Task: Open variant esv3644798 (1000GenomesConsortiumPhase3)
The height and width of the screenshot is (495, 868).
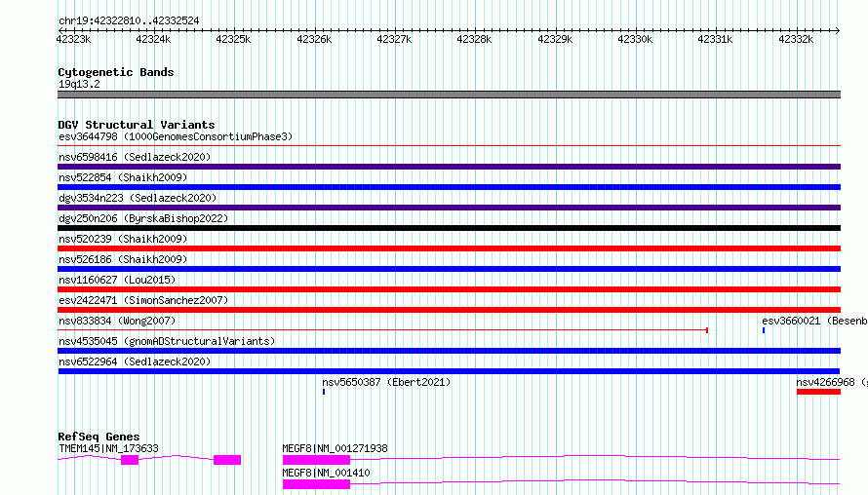Action: 176,136
